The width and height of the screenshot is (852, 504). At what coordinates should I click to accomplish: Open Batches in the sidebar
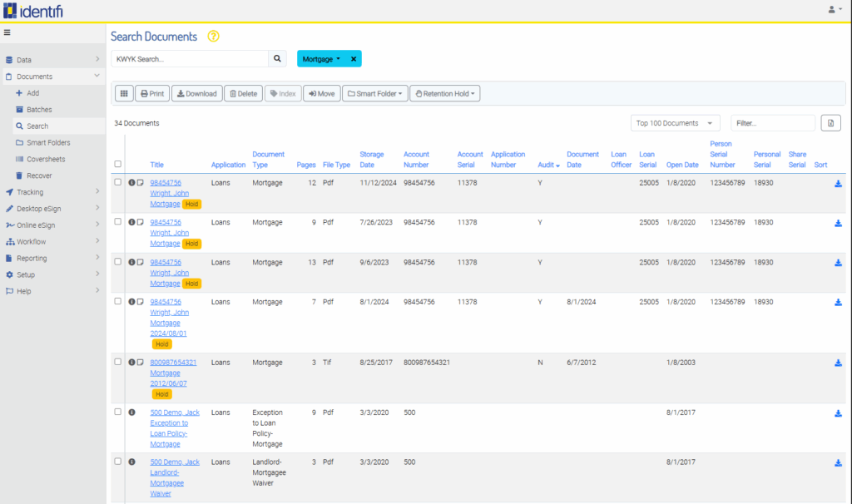coord(39,110)
